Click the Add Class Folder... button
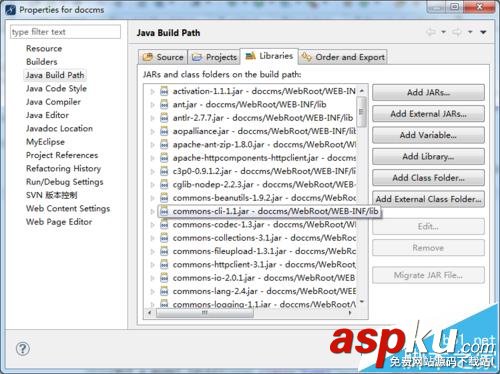Screen dimensions: 500x374 428,178
